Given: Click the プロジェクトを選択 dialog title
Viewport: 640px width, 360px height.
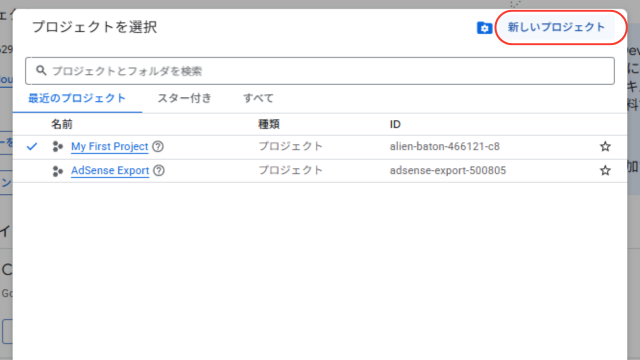Looking at the screenshot, I should [x=95, y=27].
